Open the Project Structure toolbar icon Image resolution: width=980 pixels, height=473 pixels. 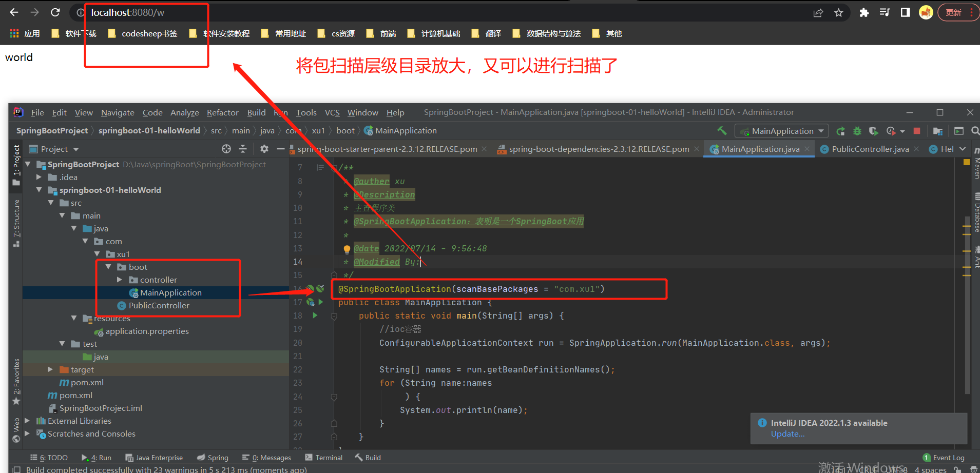937,131
